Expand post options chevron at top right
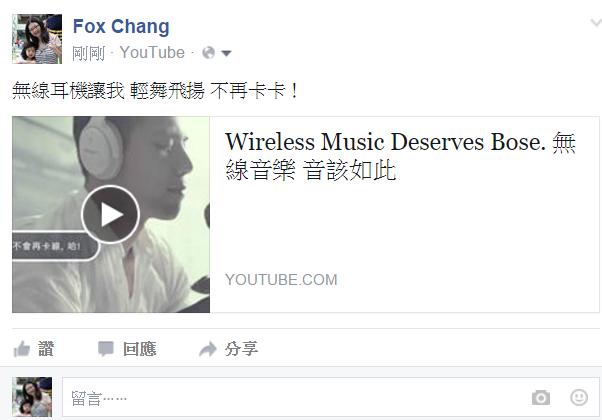Viewport: 602px width, 420px height. click(x=596, y=23)
